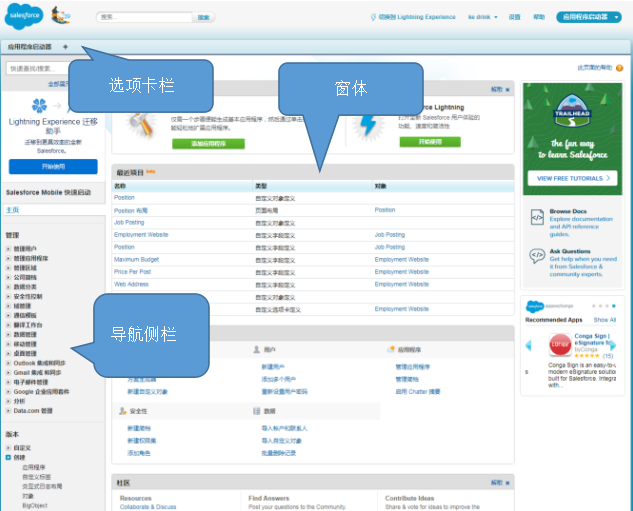Click the header 搜索 button

203,17
